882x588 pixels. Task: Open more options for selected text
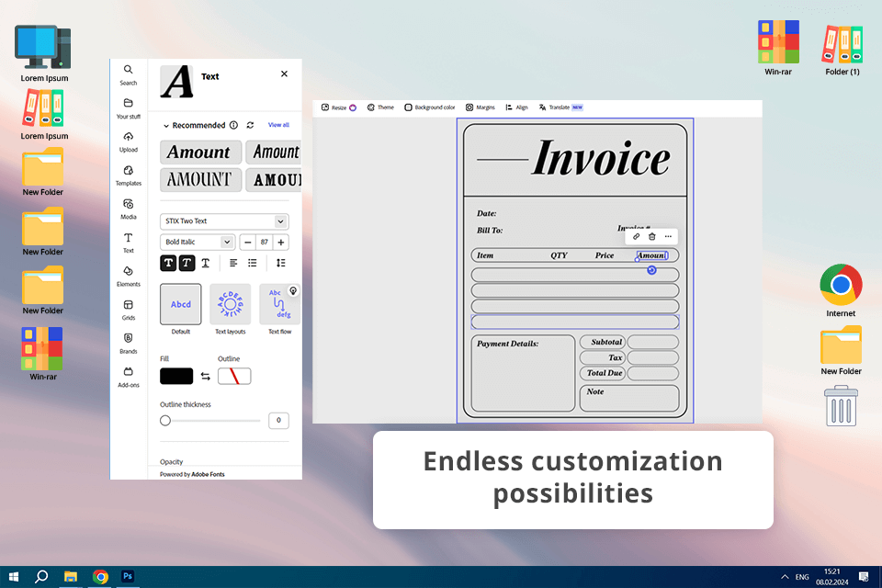pos(668,237)
